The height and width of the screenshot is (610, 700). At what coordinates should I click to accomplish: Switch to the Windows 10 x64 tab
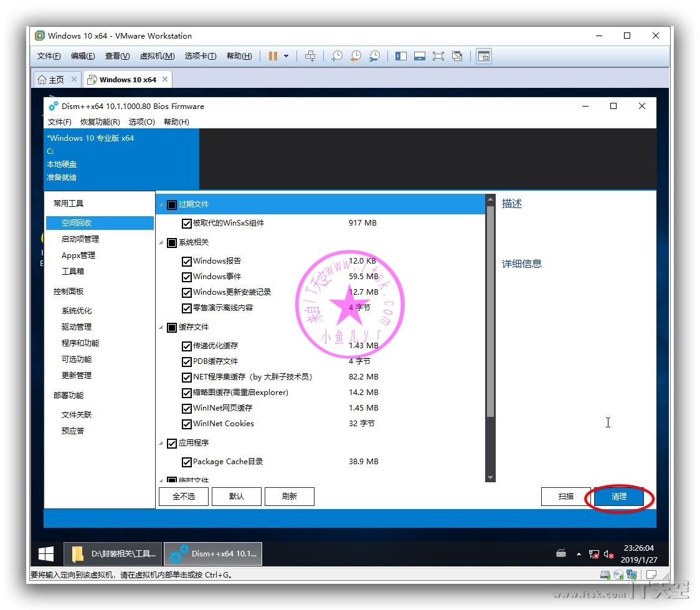pyautogui.click(x=128, y=80)
